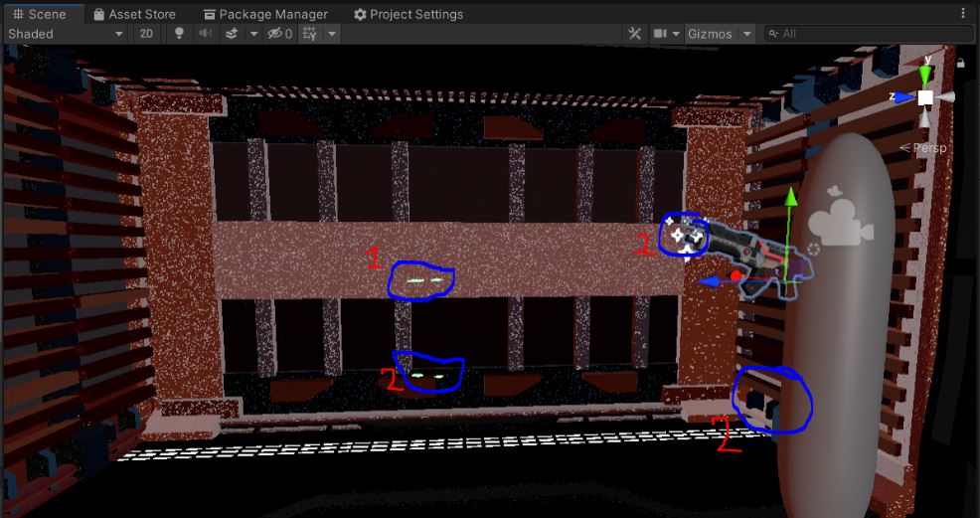This screenshot has width=980, height=518.
Task: Toggle the orientation gizmo lock icon
Action: 961,63
